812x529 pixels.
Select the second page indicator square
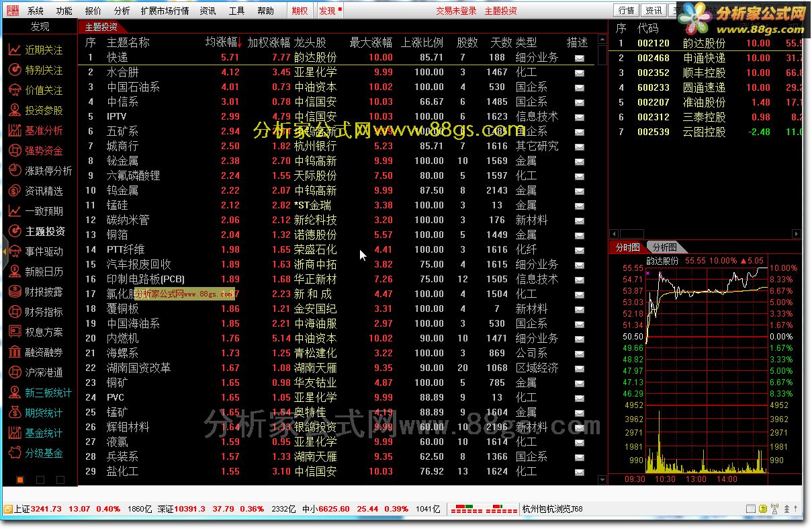[40, 479]
